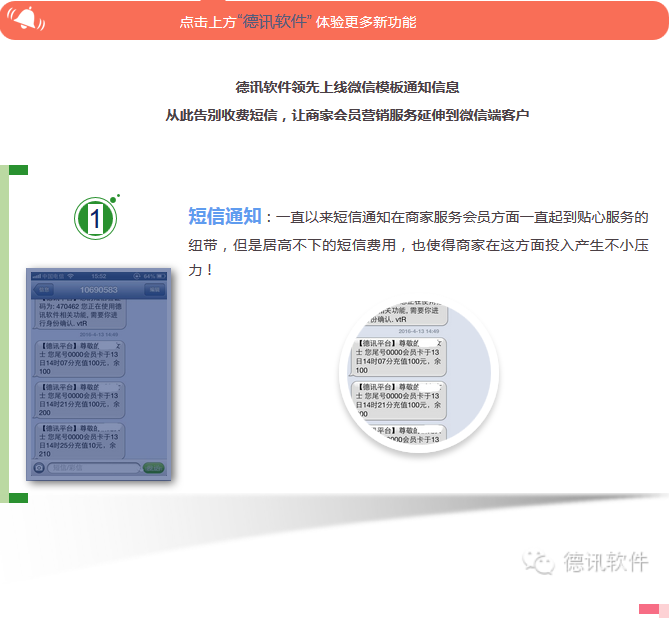Tap the green send button in the phone screenshot

click(154, 468)
